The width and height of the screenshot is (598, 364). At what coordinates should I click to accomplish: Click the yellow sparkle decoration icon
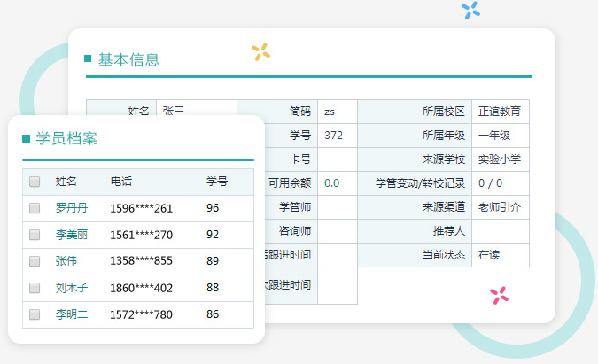(260, 52)
